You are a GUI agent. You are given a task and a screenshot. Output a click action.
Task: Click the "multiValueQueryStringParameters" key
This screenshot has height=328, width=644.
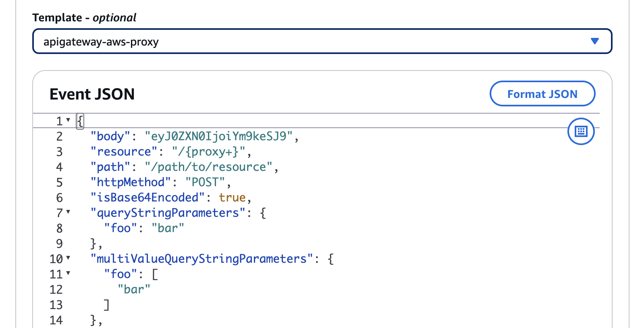202,259
